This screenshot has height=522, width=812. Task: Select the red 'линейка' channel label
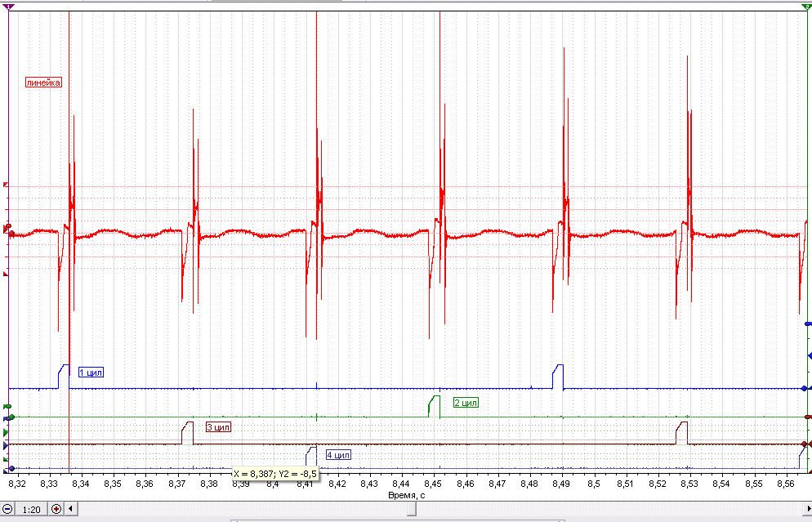[43, 83]
